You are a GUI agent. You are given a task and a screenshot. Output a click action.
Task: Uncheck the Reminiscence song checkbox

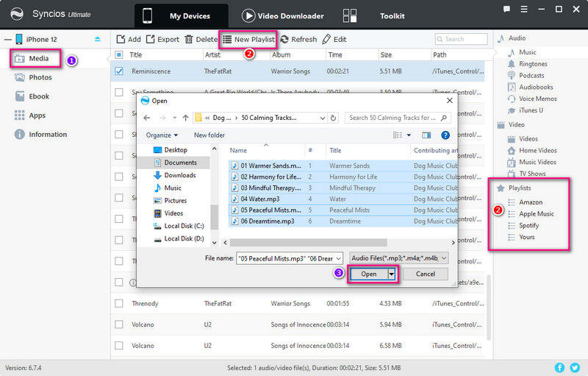tap(118, 71)
